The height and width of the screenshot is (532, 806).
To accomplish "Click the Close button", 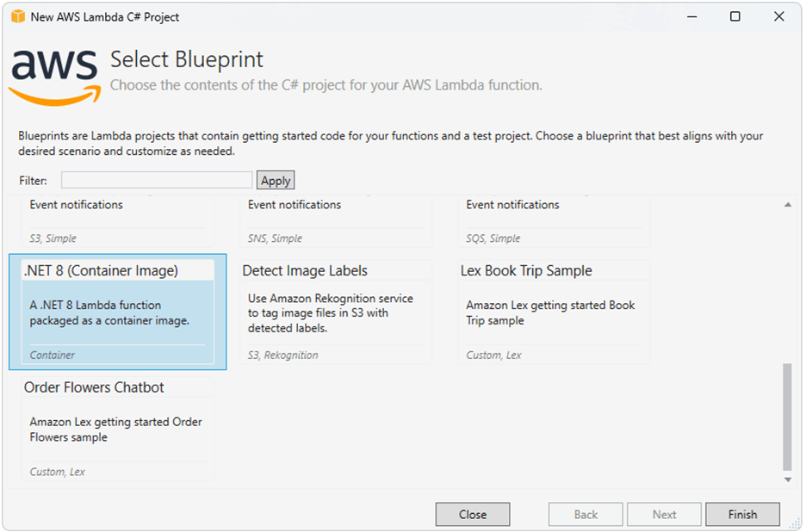I will [x=472, y=514].
